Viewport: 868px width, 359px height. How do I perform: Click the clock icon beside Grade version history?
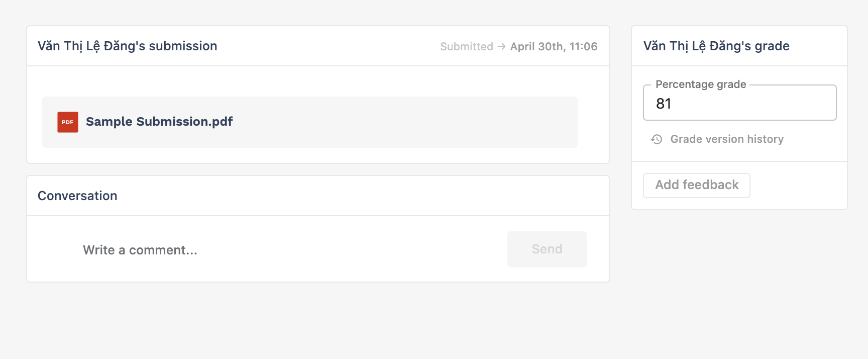(657, 139)
